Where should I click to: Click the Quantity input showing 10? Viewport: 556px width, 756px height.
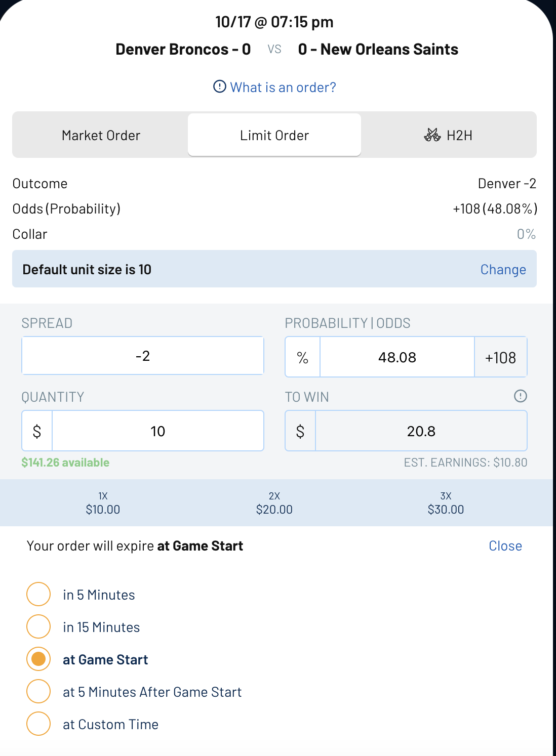pyautogui.click(x=157, y=431)
